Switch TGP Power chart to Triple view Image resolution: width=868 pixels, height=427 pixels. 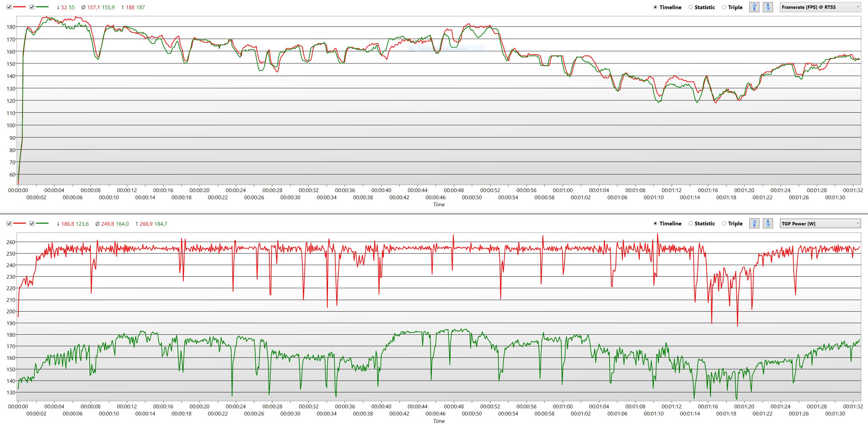point(724,223)
